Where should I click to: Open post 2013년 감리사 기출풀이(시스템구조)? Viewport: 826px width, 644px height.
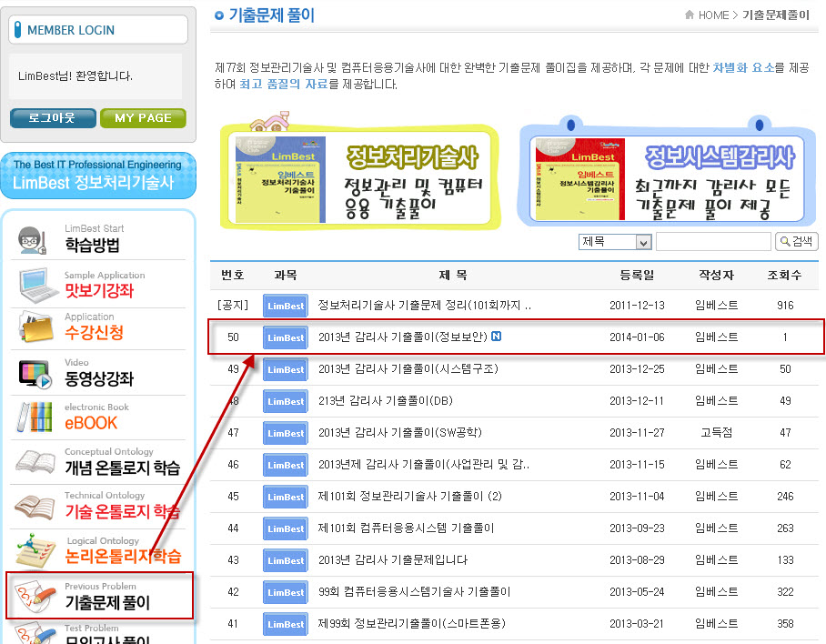pos(408,368)
